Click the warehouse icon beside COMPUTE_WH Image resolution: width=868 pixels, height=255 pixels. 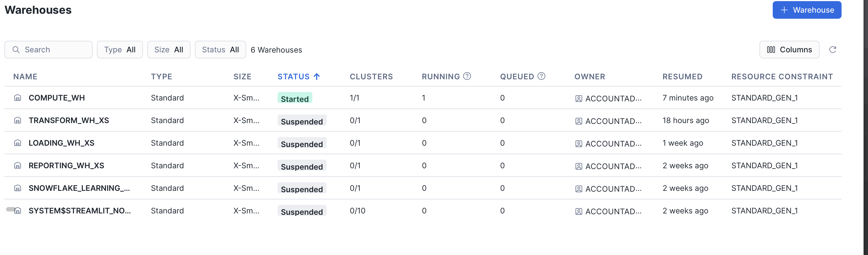[18, 98]
